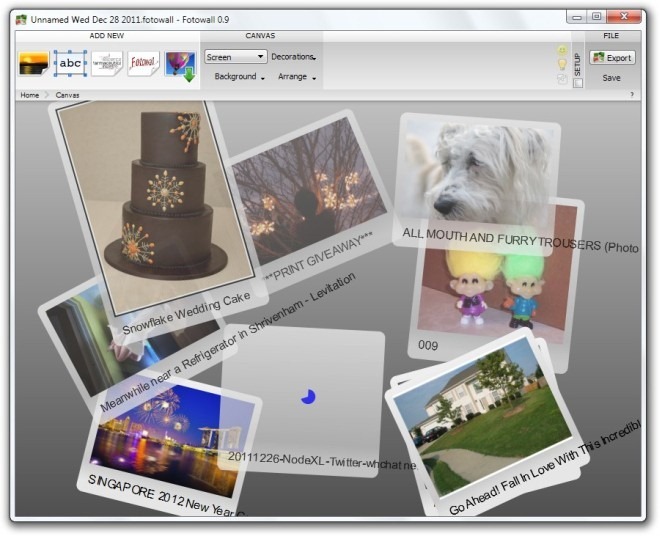Viewport: 660px width, 536px height.
Task: Expand the Arrange dropdown menu
Action: tap(297, 77)
